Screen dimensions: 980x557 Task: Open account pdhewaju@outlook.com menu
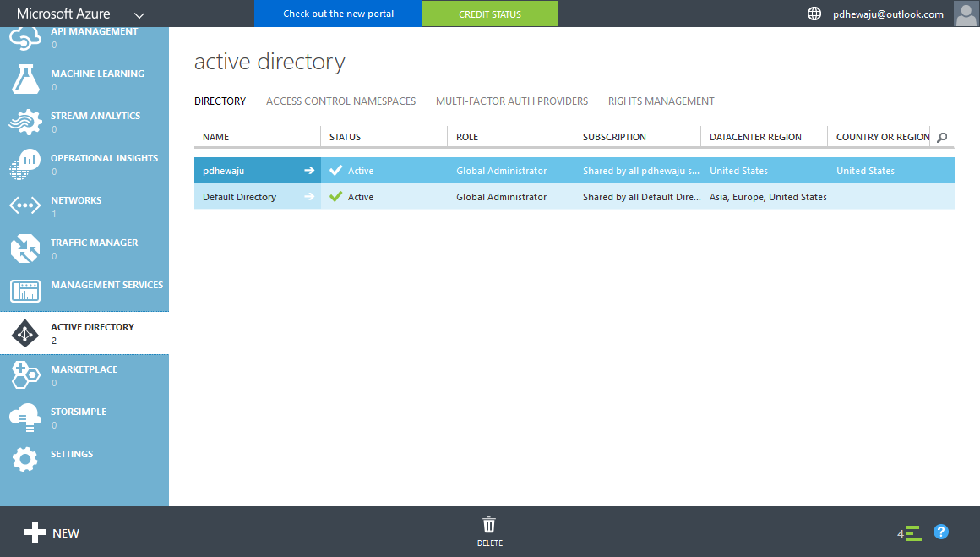tap(888, 14)
